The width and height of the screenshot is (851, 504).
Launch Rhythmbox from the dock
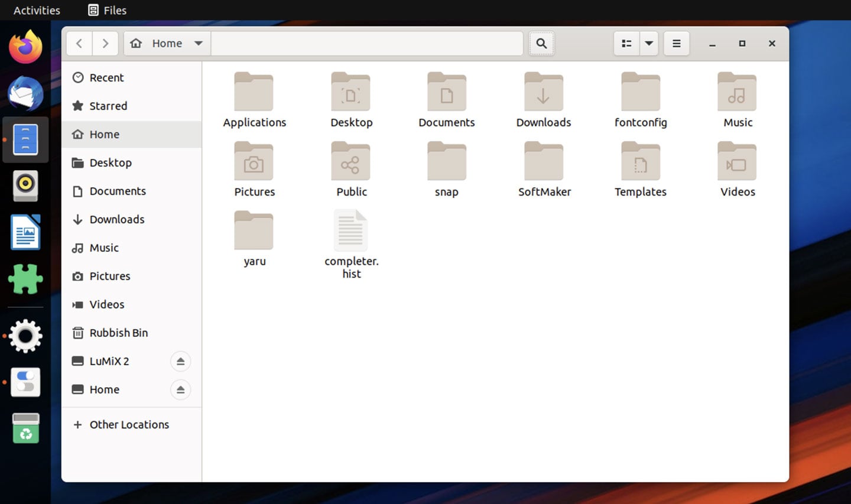click(x=25, y=186)
